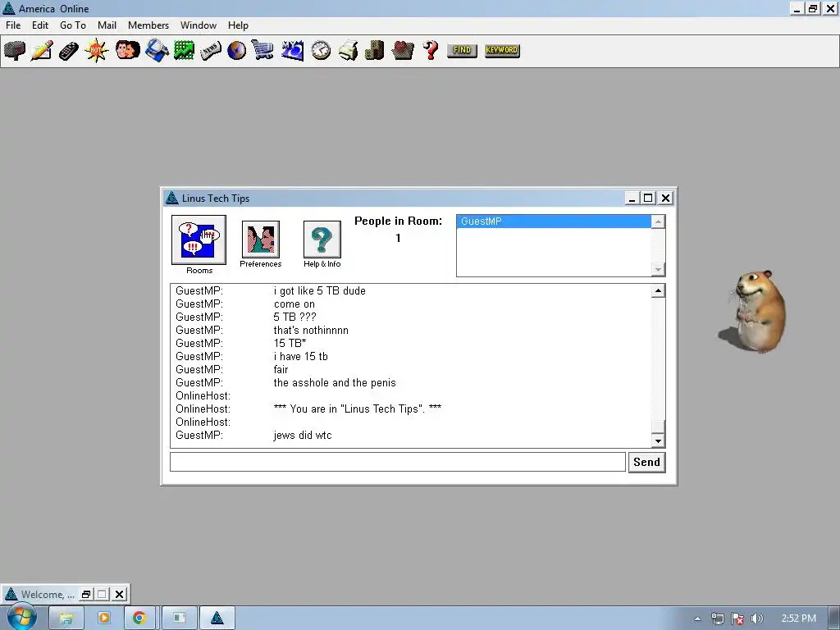Click the chat message input box
The image size is (840, 630).
[398, 463]
